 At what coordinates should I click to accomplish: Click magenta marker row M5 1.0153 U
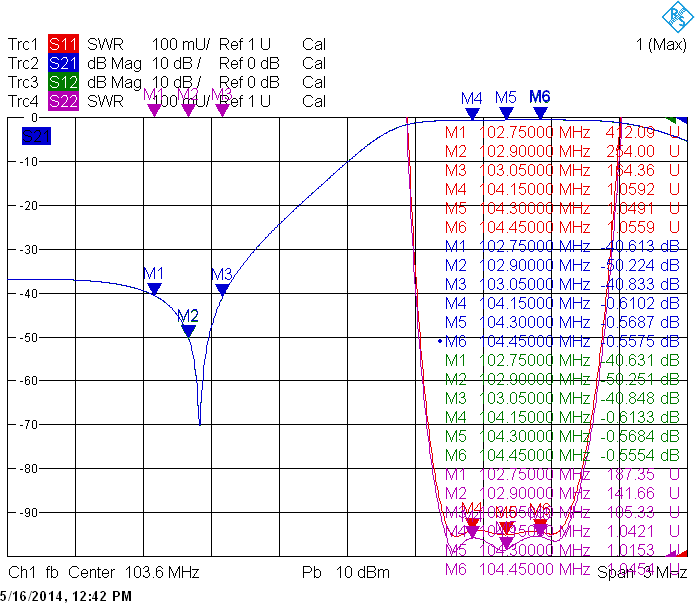(x=562, y=550)
